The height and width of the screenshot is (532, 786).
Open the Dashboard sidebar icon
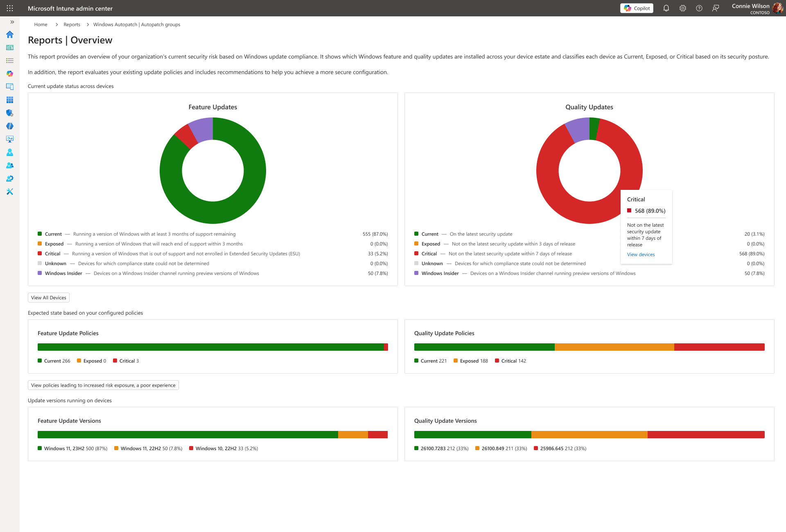[10, 47]
